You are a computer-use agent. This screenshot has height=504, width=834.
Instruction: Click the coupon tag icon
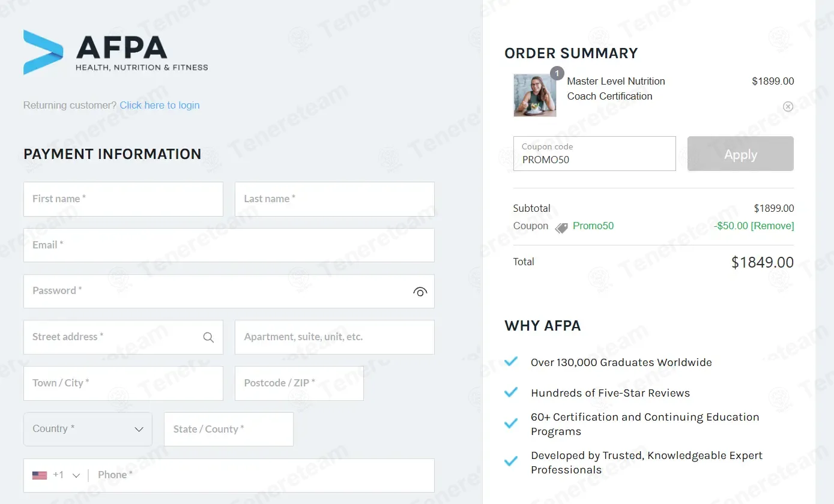point(561,227)
